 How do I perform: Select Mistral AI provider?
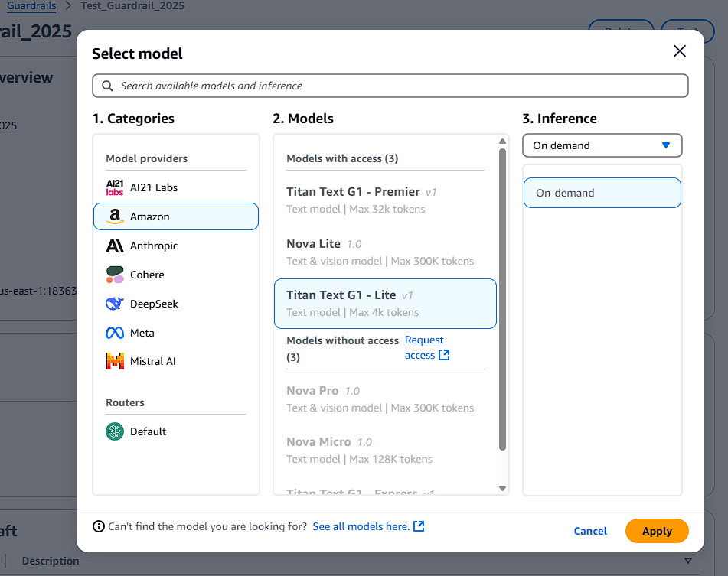pos(176,361)
